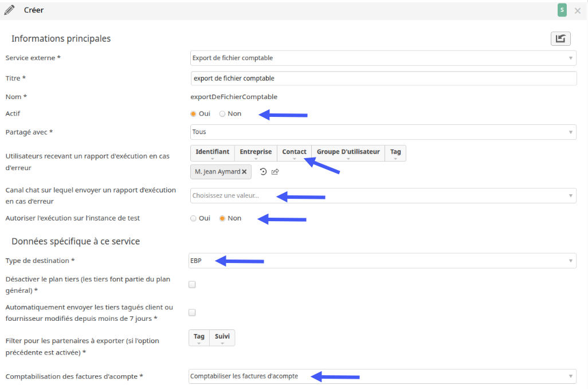Open the Tag tab in partner export filter
This screenshot has width=588, height=389.
199,337
